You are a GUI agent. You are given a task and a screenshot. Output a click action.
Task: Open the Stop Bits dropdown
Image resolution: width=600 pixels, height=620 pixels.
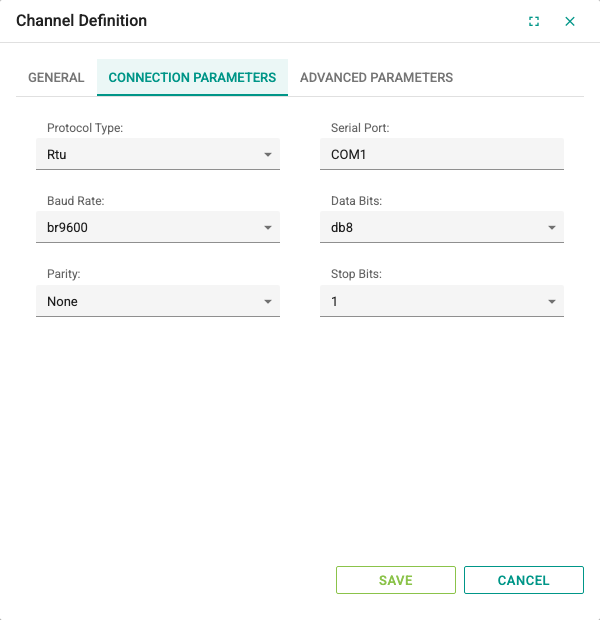(x=442, y=301)
